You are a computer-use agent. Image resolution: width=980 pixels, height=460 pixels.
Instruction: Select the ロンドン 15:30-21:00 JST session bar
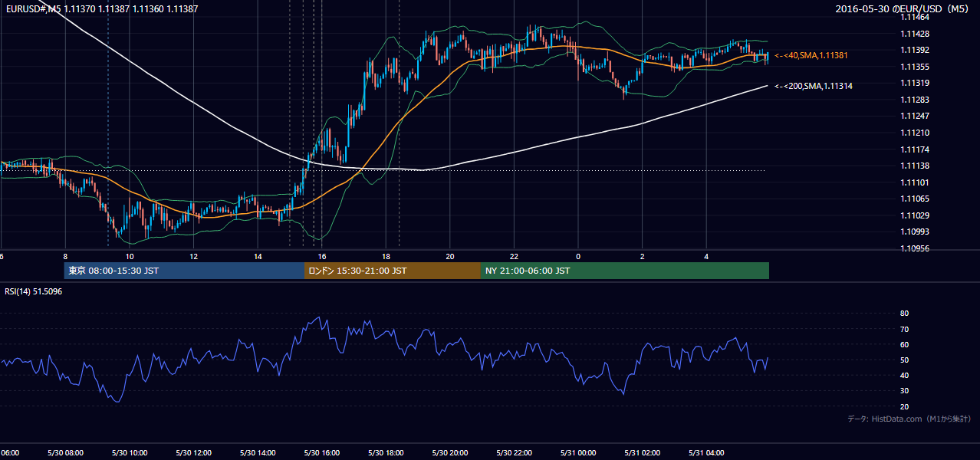coord(393,271)
